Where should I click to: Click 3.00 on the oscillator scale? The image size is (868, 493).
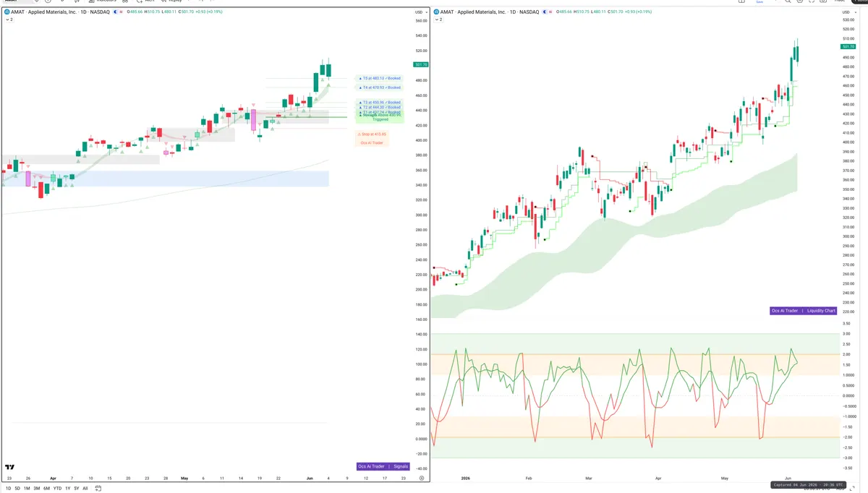click(846, 334)
